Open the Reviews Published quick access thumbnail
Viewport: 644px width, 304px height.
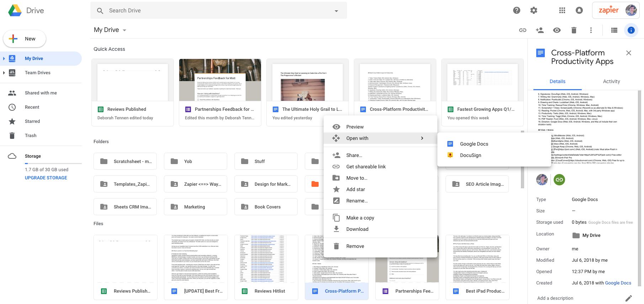point(132,82)
